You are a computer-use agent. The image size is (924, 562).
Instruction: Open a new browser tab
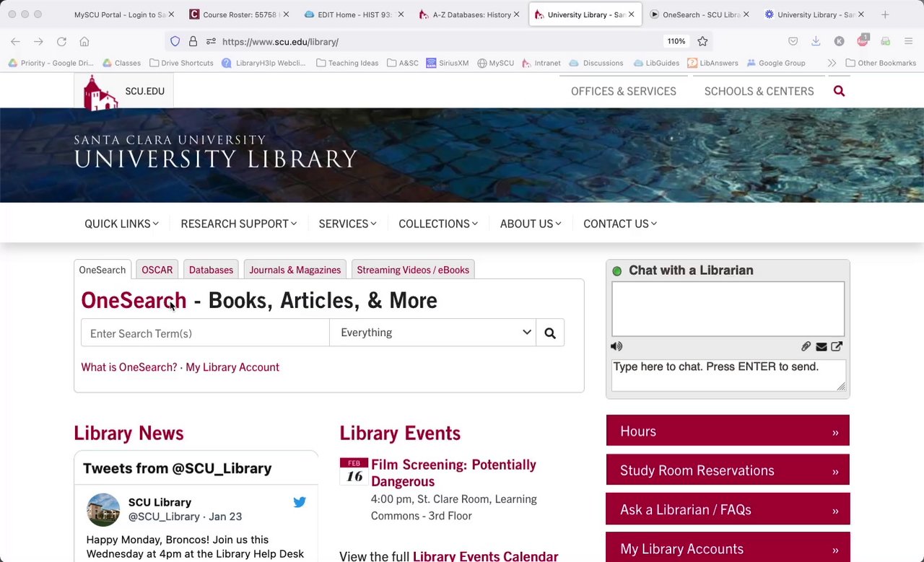tap(885, 14)
